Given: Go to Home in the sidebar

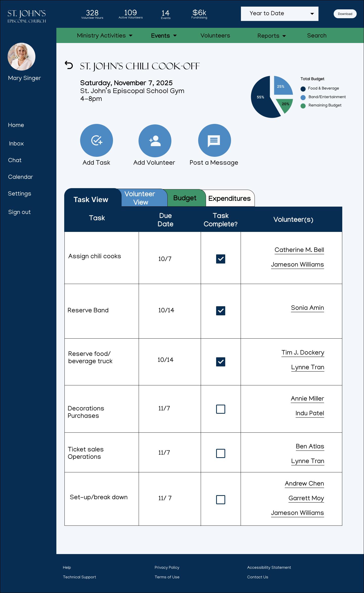Looking at the screenshot, I should click(x=16, y=125).
